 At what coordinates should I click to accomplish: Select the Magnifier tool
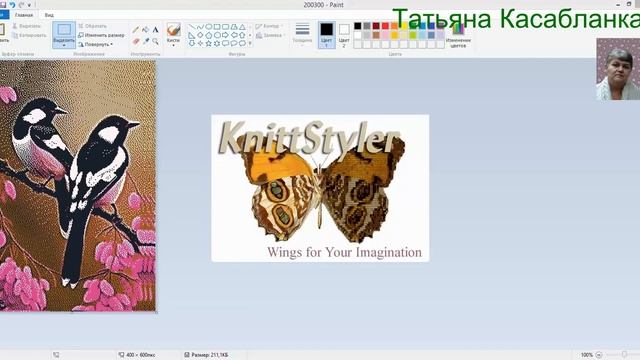[x=156, y=41]
